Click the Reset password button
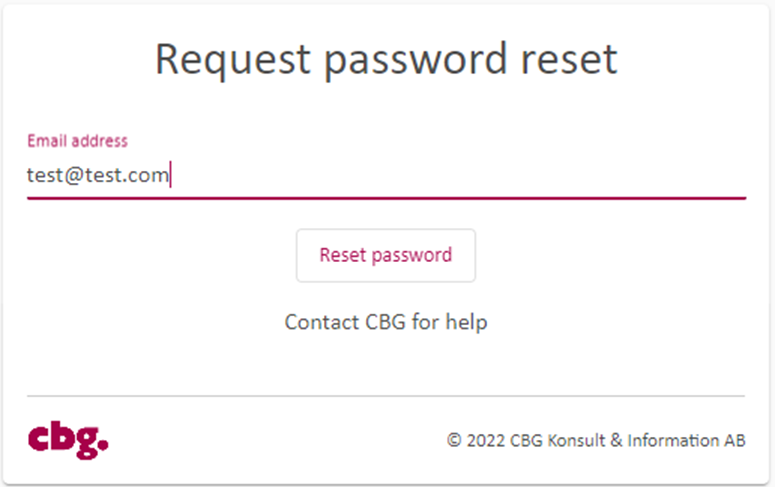This screenshot has width=775, height=487. pos(386,255)
